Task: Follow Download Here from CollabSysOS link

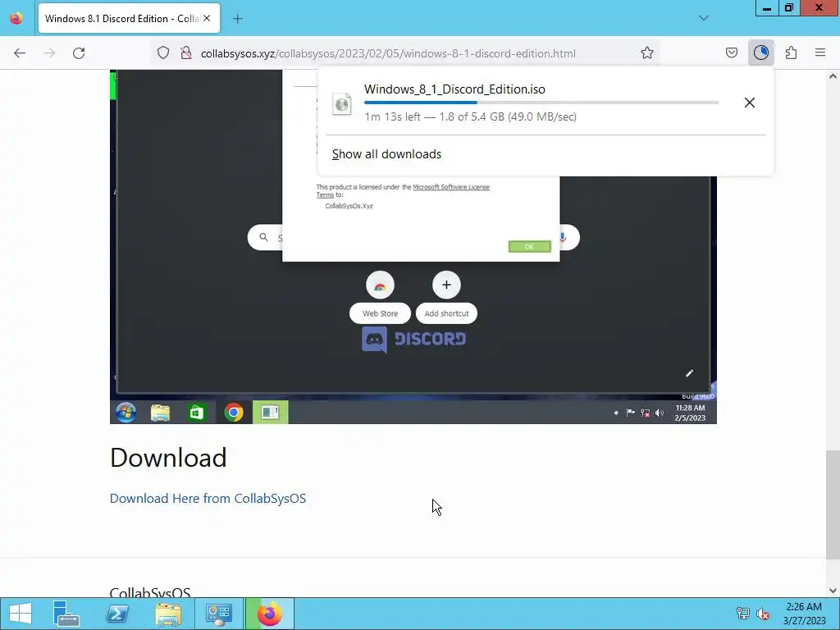Action: tap(208, 498)
